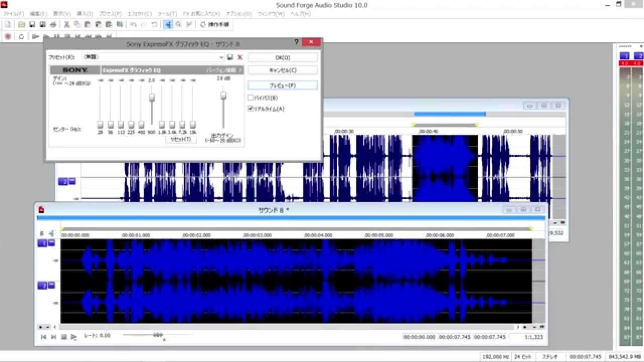Click the レート rate scrub slider

pos(158,335)
